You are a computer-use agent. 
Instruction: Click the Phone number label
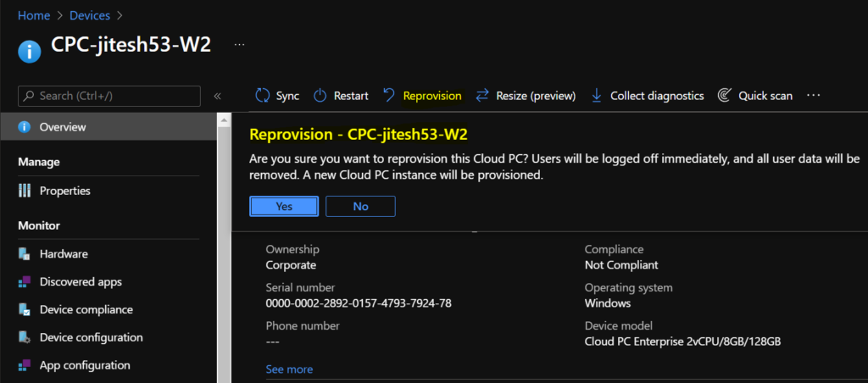click(x=303, y=326)
